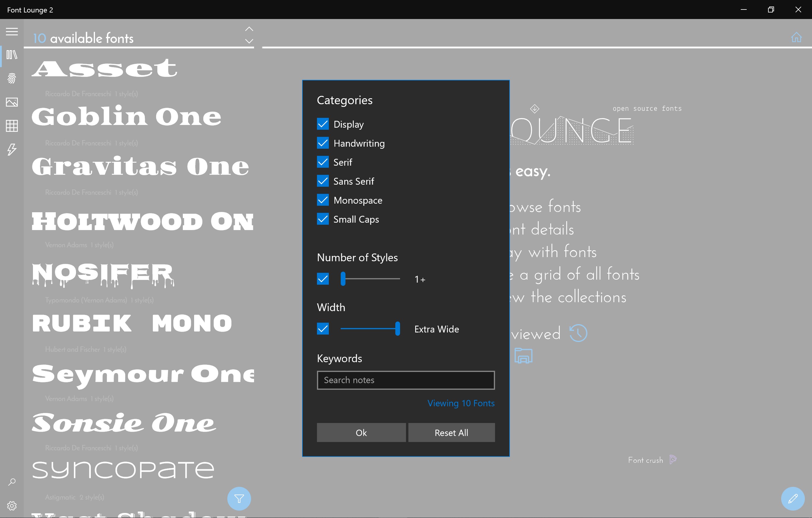Go to the home screen

(796, 37)
